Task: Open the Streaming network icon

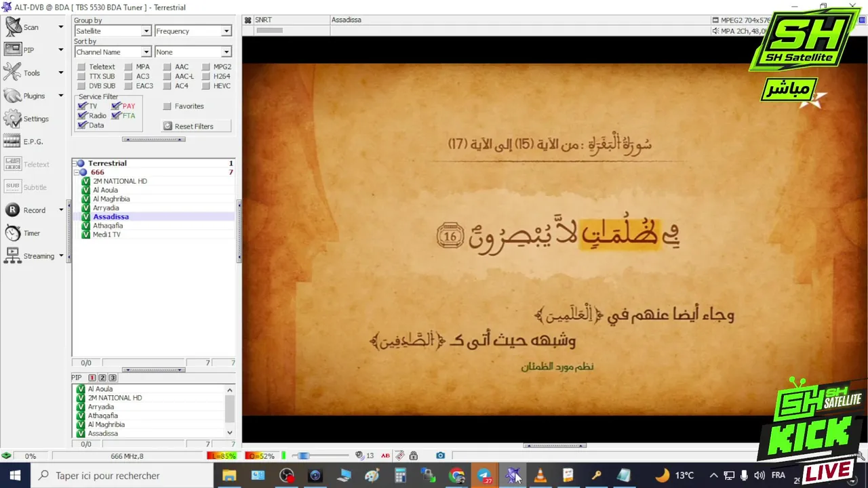Action: [13, 256]
